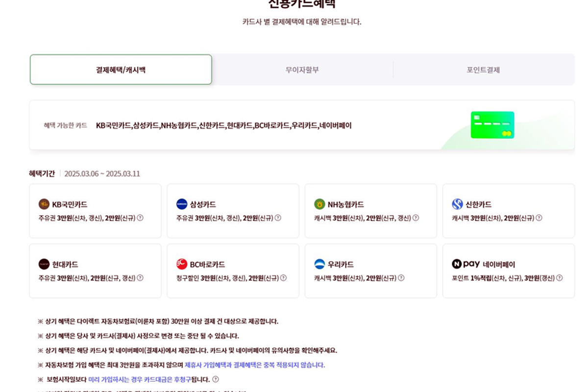588x392 pixels.
Task: Open help icon for 삼성카드 주유권 benefit
Action: (278, 218)
